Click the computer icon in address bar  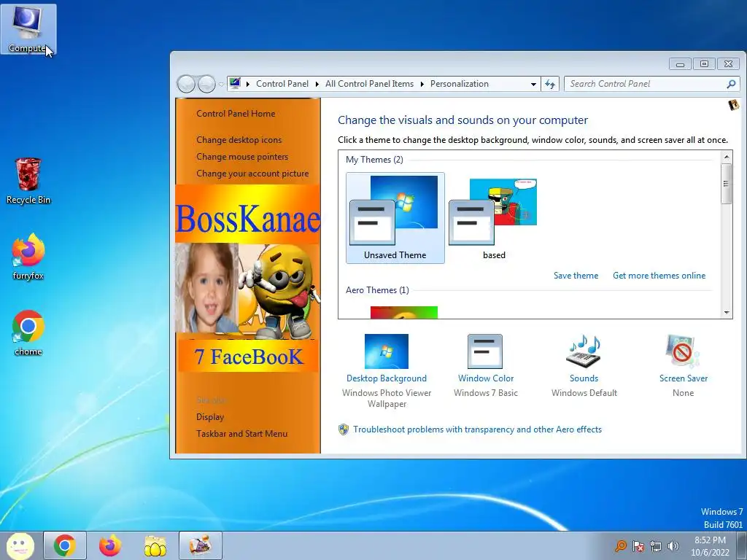pyautogui.click(x=235, y=83)
